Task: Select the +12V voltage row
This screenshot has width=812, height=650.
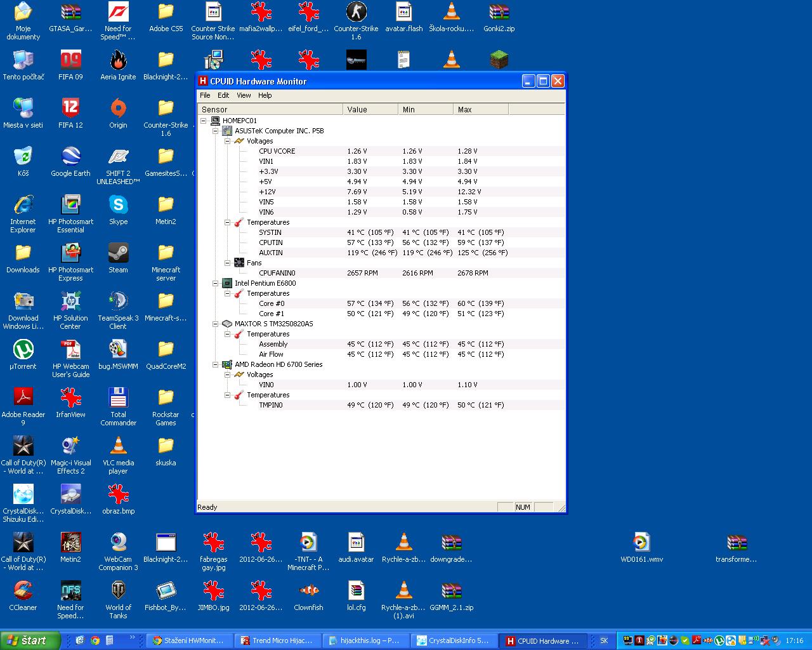Action: point(381,192)
